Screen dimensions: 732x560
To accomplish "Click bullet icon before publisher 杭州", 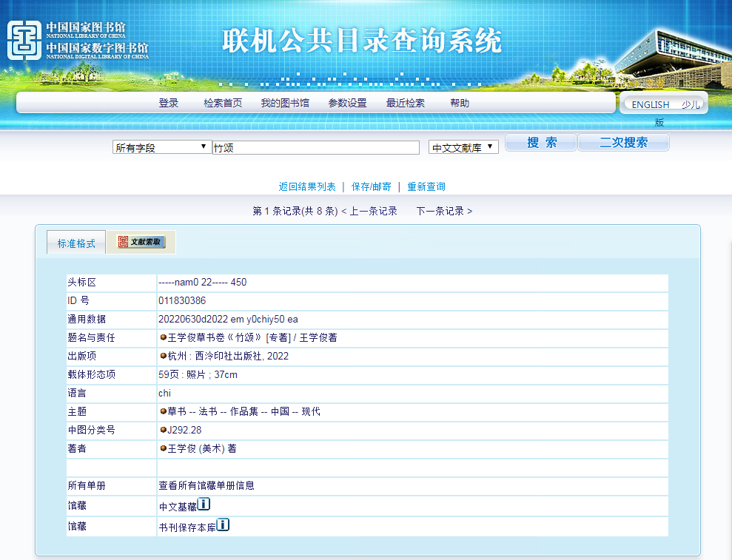I will (163, 356).
